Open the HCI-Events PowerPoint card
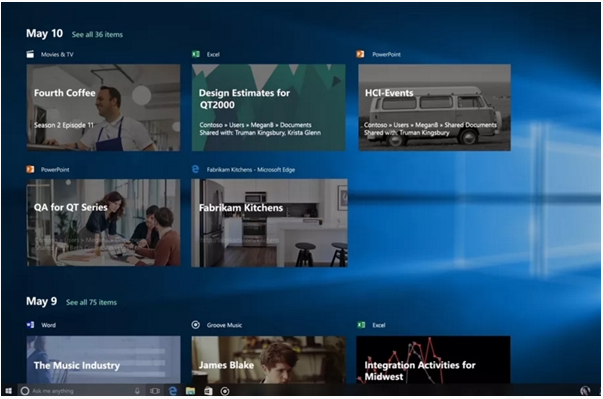603x399 pixels. tap(435, 107)
